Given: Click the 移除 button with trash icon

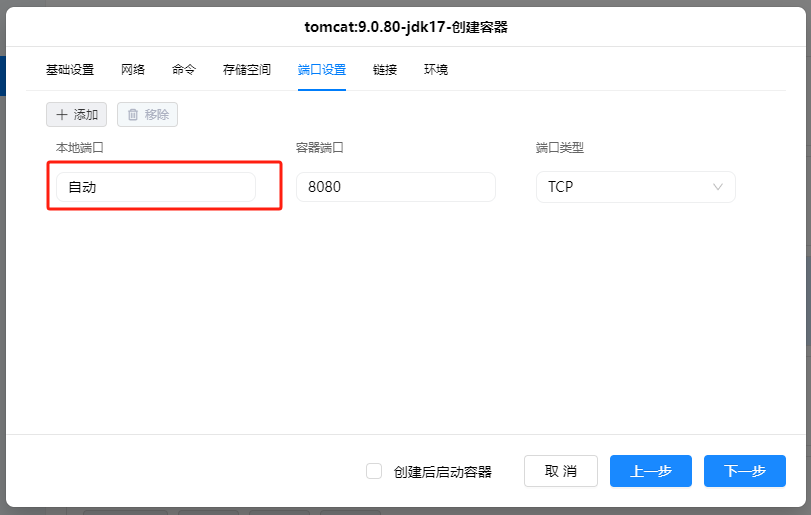Looking at the screenshot, I should point(147,114).
